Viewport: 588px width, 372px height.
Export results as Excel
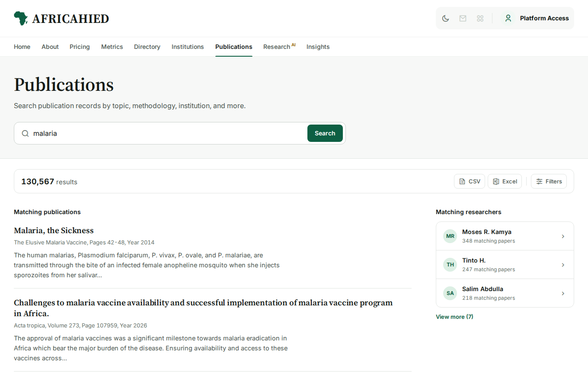tap(505, 181)
